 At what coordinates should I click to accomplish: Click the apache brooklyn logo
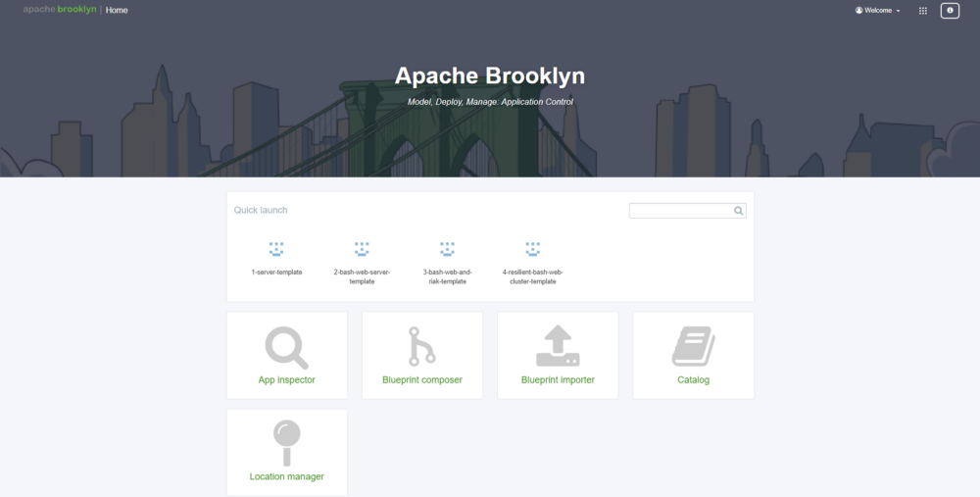coord(60,10)
